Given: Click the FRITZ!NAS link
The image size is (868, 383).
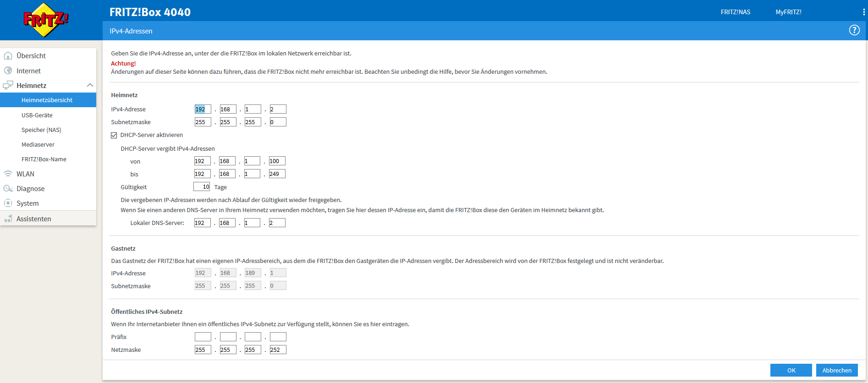Looking at the screenshot, I should point(735,12).
